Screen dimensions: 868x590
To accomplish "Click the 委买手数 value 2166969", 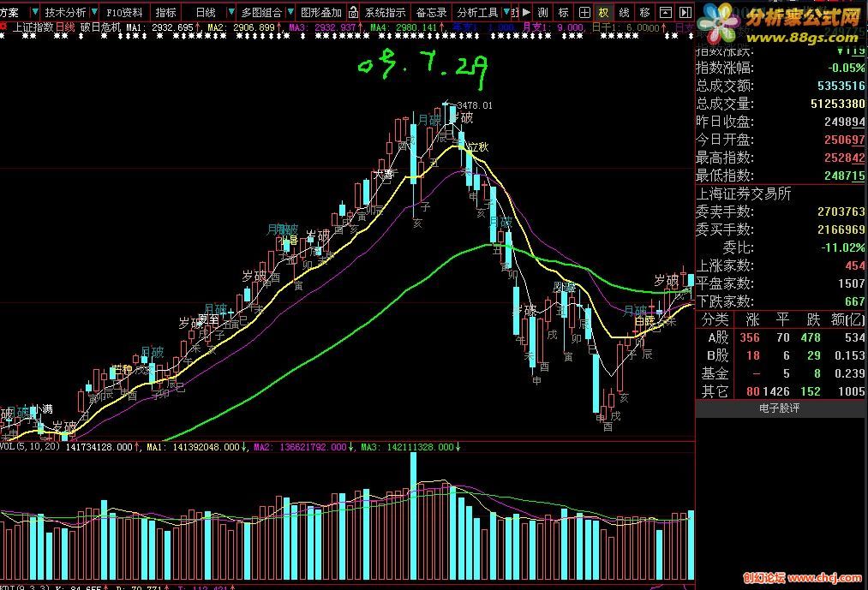I will tap(841, 229).
